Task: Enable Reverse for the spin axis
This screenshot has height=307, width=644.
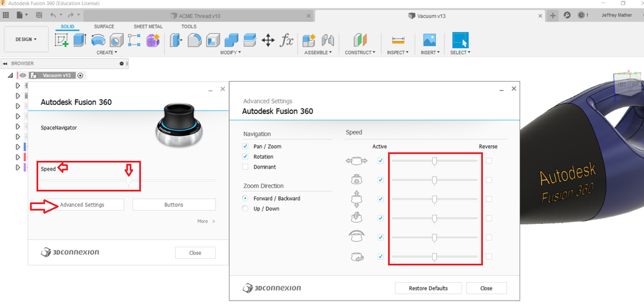Action: 489,257
